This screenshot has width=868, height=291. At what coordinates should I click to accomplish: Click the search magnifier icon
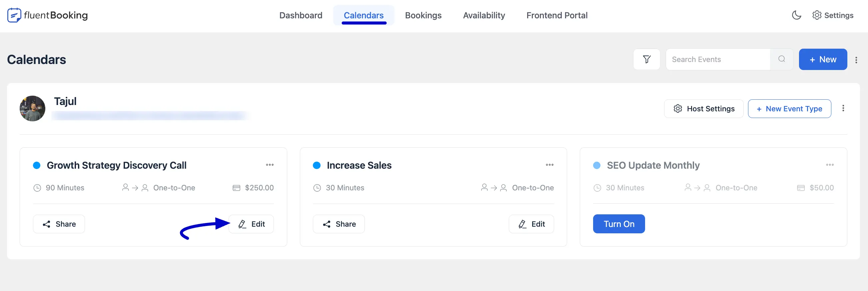(x=781, y=59)
